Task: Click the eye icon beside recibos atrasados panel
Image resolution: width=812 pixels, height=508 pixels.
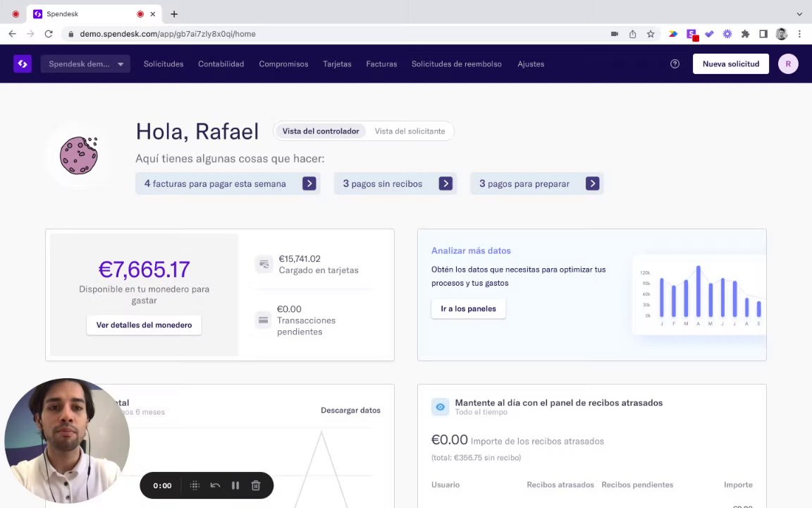Action: [440, 407]
